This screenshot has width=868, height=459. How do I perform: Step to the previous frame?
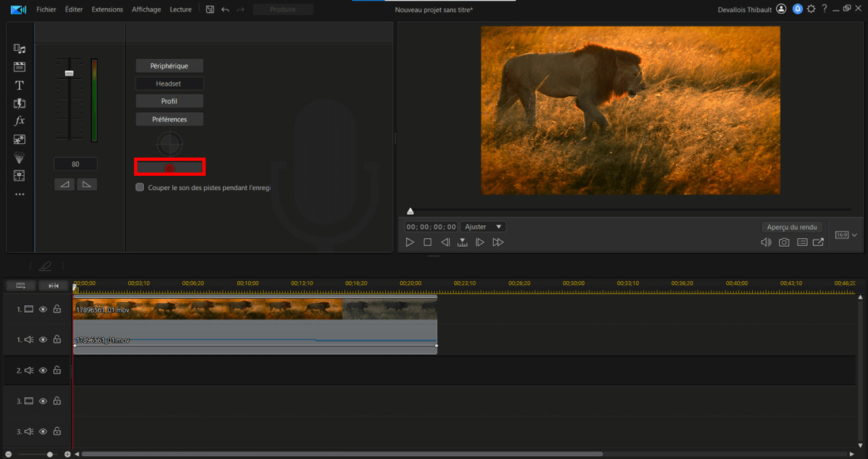tap(445, 242)
